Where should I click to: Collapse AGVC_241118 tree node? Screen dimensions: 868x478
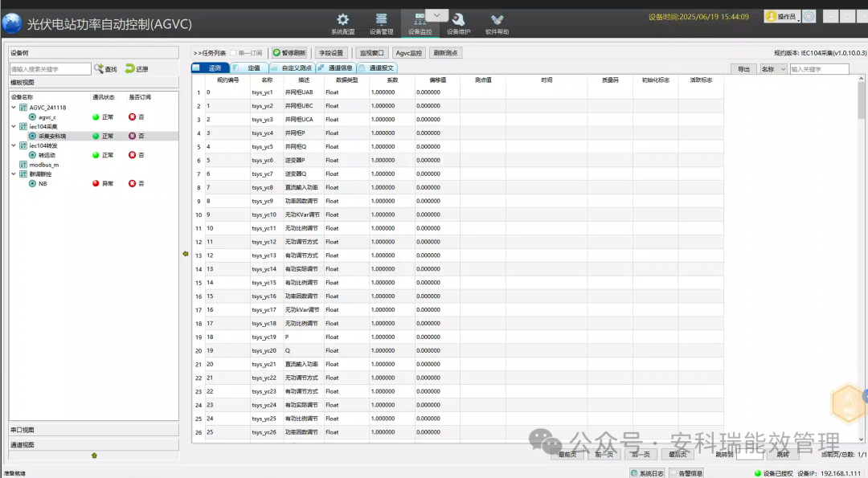pyautogui.click(x=14, y=108)
